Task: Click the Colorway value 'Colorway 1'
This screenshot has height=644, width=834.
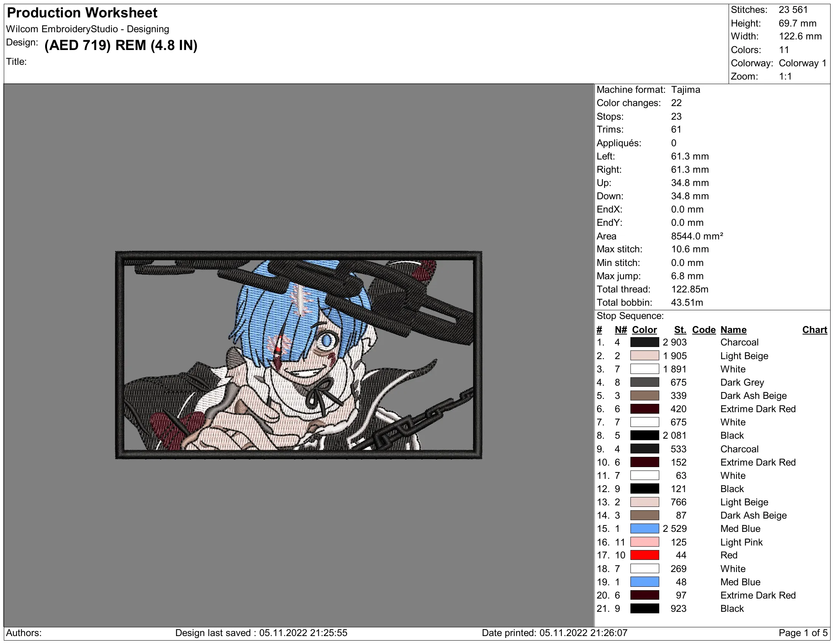Action: pos(803,63)
